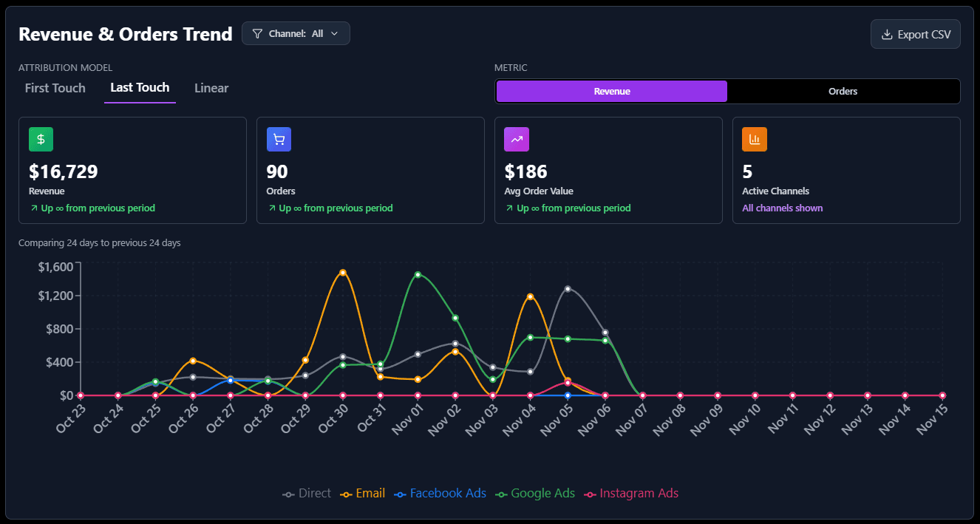Viewport: 980px width, 524px height.
Task: Open the Channel: All dropdown
Action: click(x=296, y=33)
